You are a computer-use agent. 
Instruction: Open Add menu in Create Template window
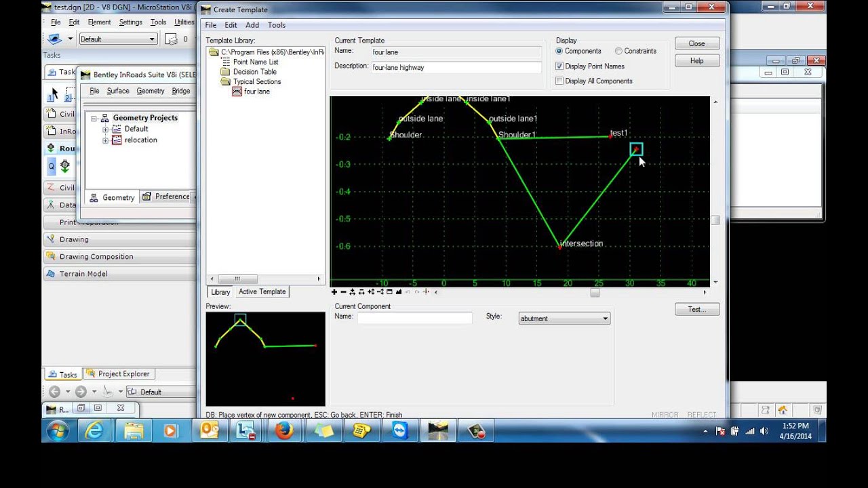[x=252, y=25]
